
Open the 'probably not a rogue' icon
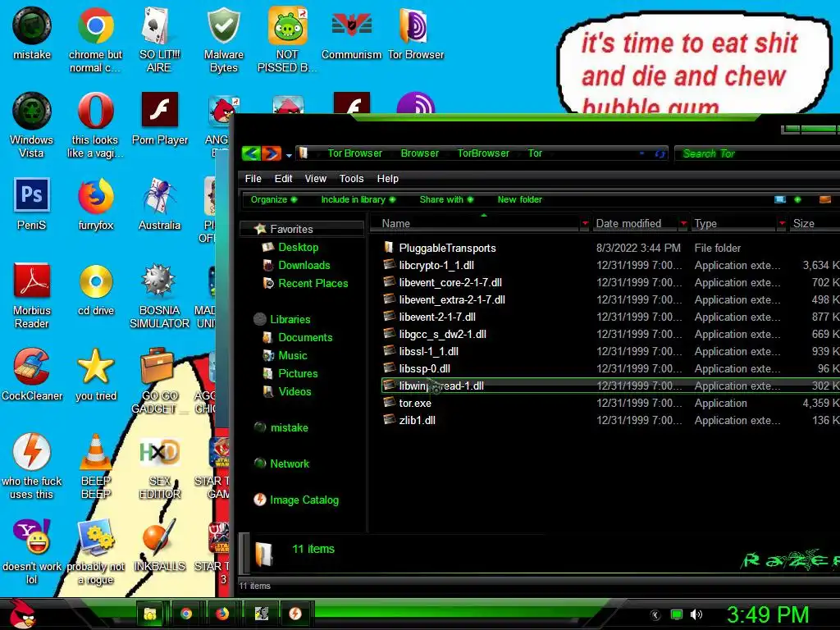pyautogui.click(x=95, y=552)
